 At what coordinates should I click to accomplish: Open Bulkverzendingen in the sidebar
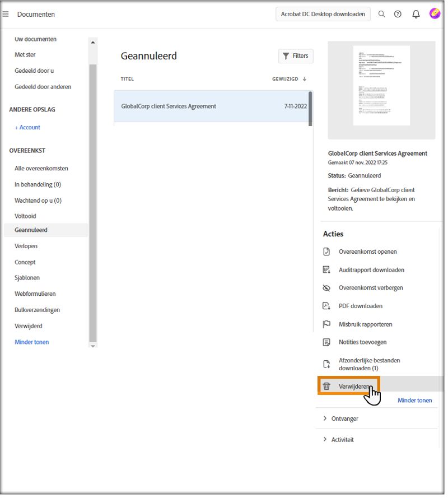(x=37, y=310)
